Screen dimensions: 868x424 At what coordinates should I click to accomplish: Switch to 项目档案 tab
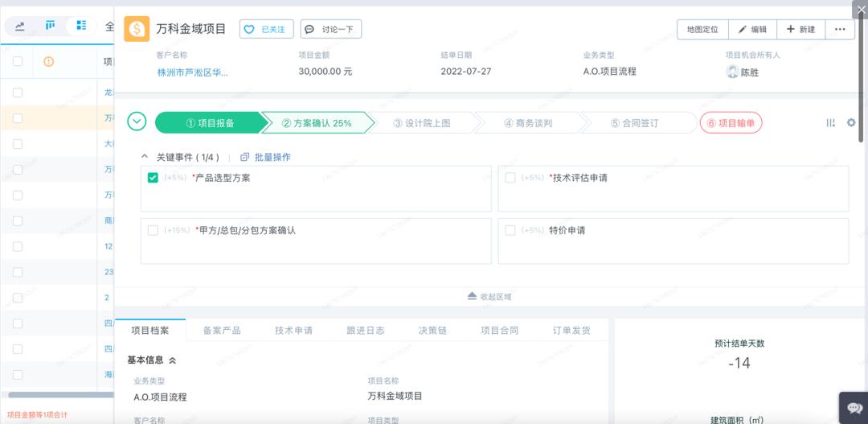tap(150, 331)
